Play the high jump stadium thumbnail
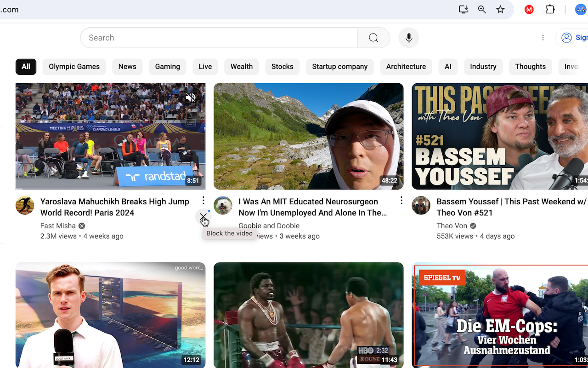Image resolution: width=588 pixels, height=368 pixels. 111,136
